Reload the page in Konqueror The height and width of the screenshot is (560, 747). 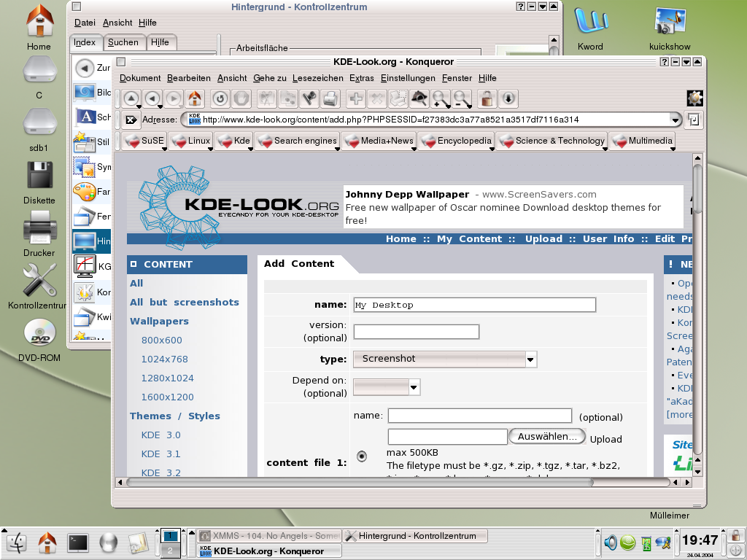220,98
